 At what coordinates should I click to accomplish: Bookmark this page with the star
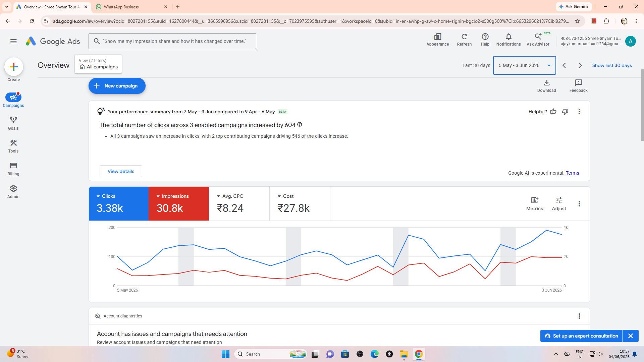(577, 21)
